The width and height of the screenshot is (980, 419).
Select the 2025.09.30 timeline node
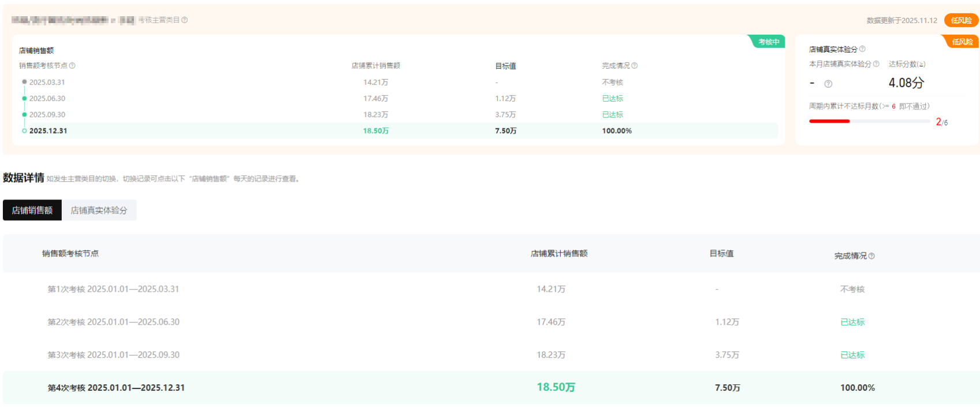[47, 114]
